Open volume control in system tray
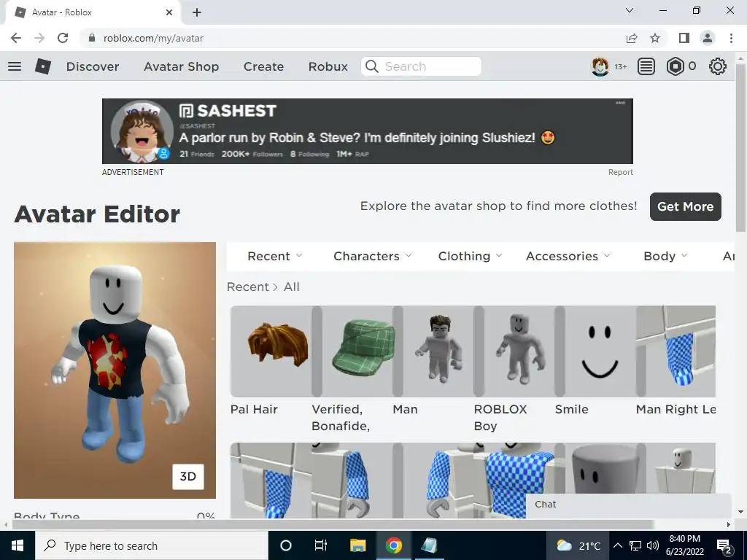The height and width of the screenshot is (560, 747). [x=653, y=545]
